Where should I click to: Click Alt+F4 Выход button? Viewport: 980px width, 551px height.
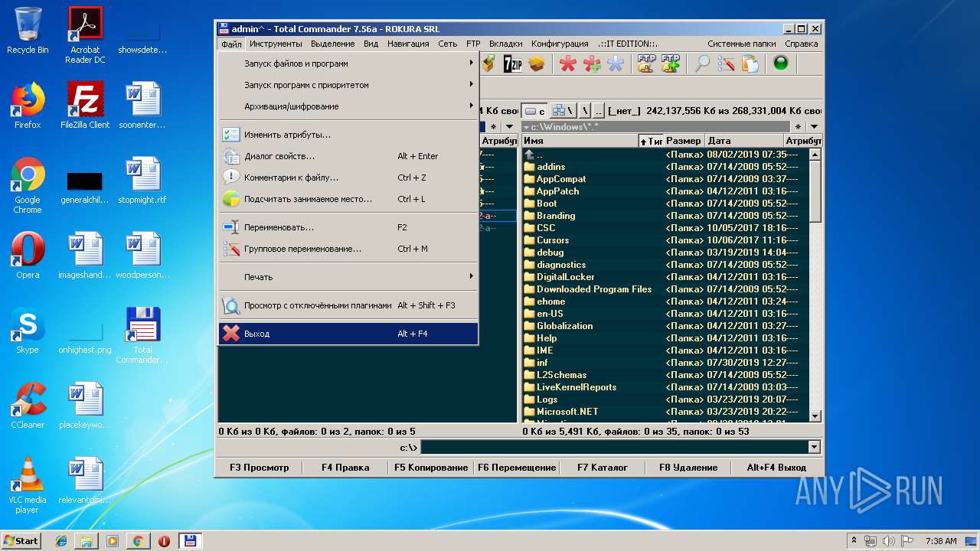(776, 467)
